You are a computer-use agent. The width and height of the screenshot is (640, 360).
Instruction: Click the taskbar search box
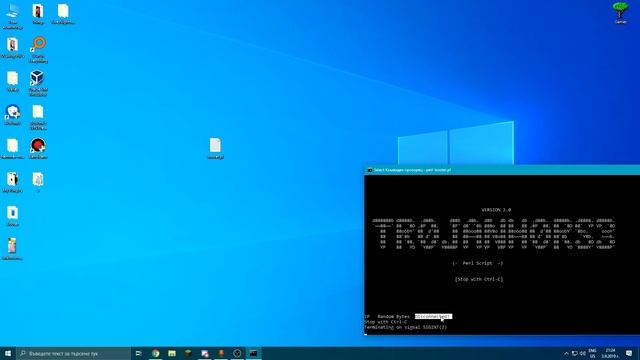pyautogui.click(x=73, y=353)
